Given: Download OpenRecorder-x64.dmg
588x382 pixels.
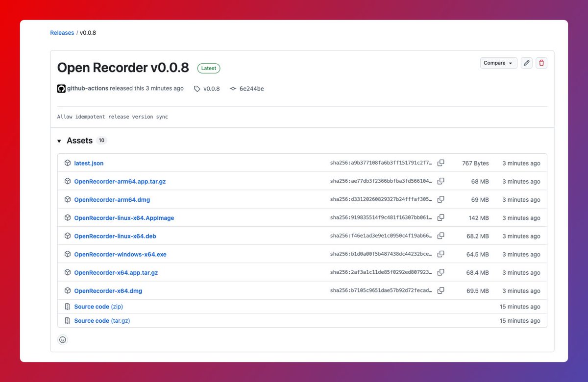Looking at the screenshot, I should pos(108,290).
